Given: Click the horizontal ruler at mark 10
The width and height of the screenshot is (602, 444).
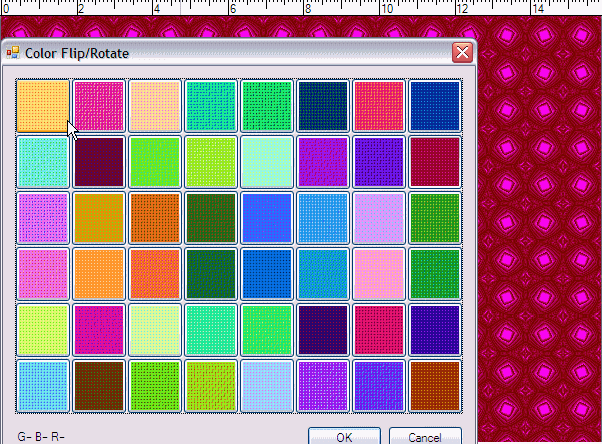Looking at the screenshot, I should click(x=384, y=8).
